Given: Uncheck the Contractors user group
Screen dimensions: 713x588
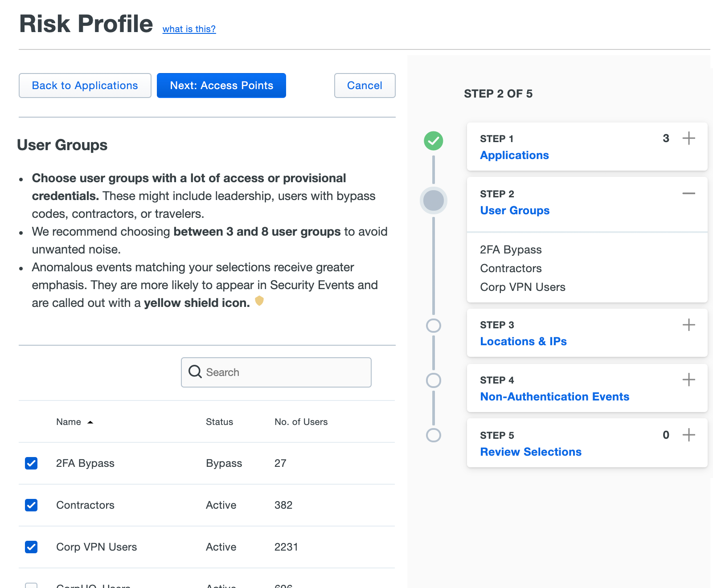Looking at the screenshot, I should tap(31, 505).
